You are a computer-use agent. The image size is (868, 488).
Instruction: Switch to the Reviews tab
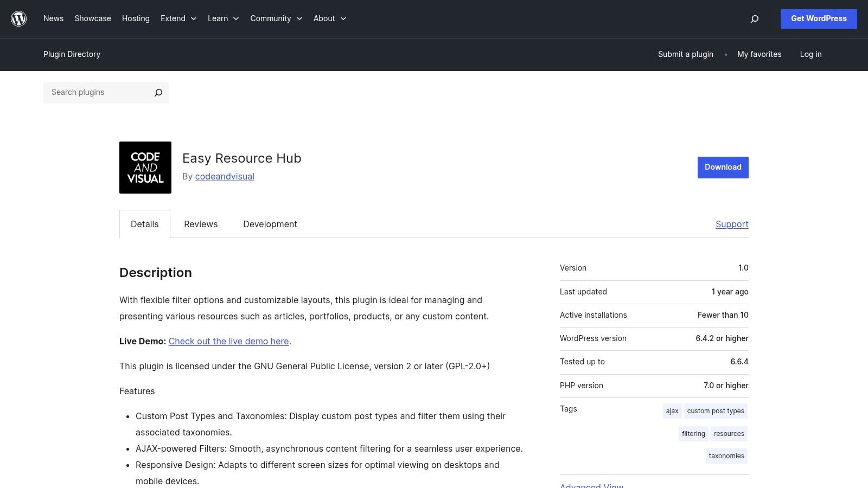pyautogui.click(x=200, y=224)
